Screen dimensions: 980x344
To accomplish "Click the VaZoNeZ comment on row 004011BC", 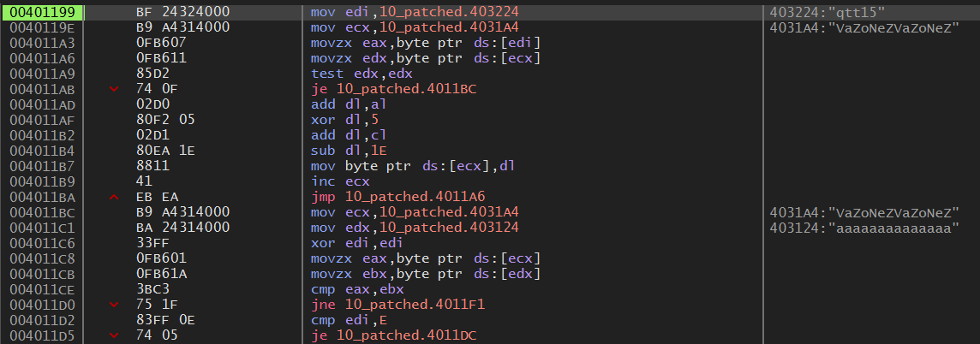I will coord(864,212).
